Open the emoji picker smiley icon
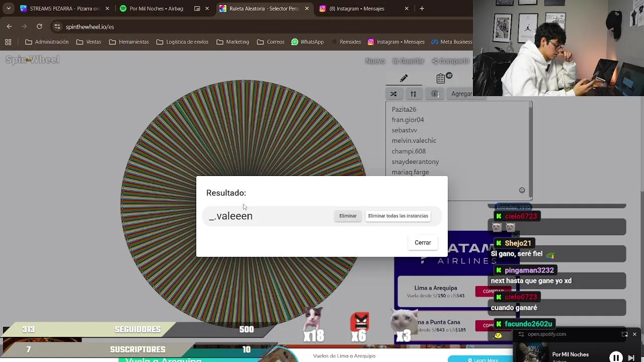644x362 pixels. coord(522,190)
